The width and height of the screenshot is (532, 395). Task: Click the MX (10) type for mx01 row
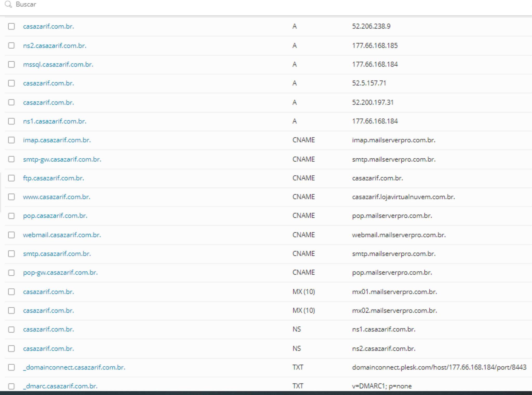click(304, 292)
